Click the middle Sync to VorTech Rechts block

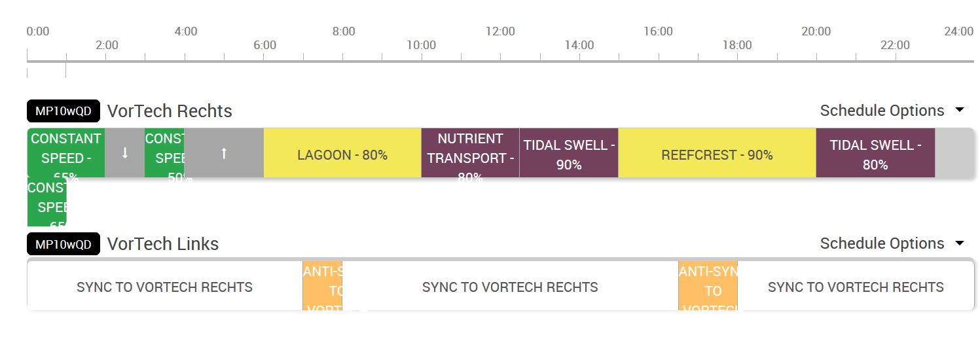(510, 287)
